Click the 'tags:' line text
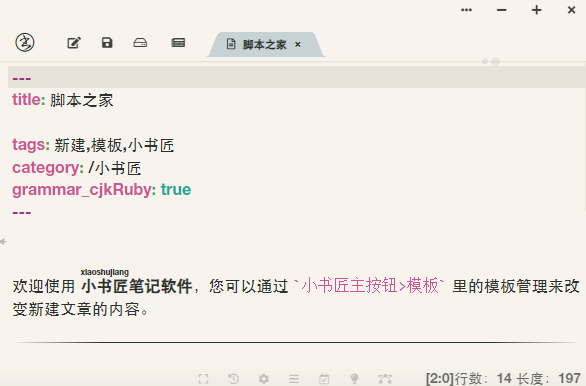Image resolution: width=586 pixels, height=386 pixels. tap(93, 145)
